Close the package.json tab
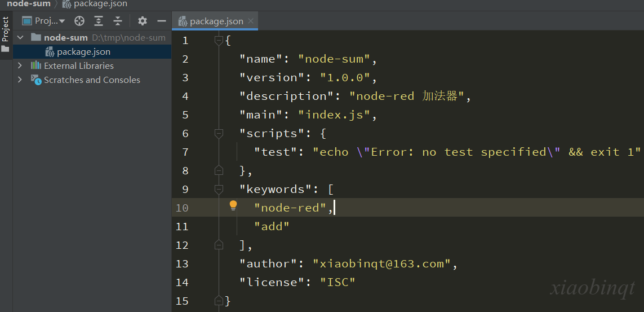Image resolution: width=644 pixels, height=312 pixels. click(x=251, y=21)
